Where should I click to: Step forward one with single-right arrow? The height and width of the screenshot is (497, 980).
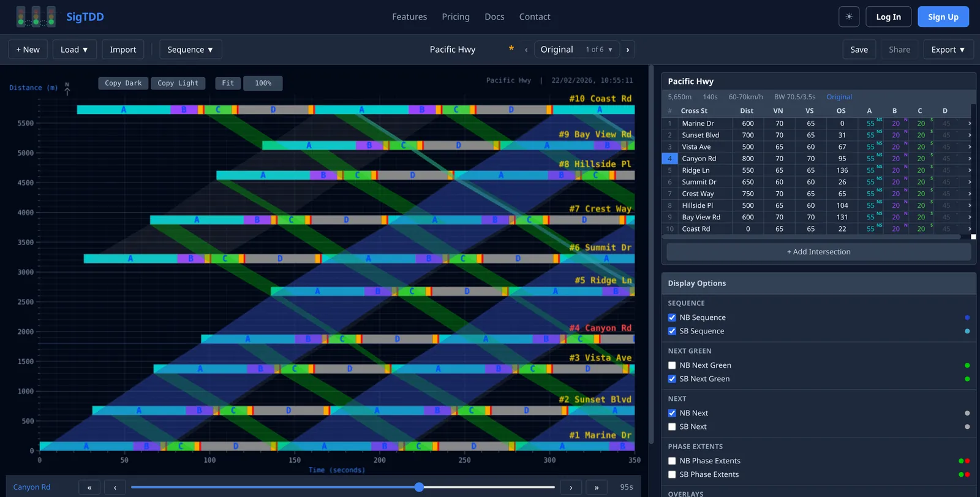pyautogui.click(x=571, y=487)
